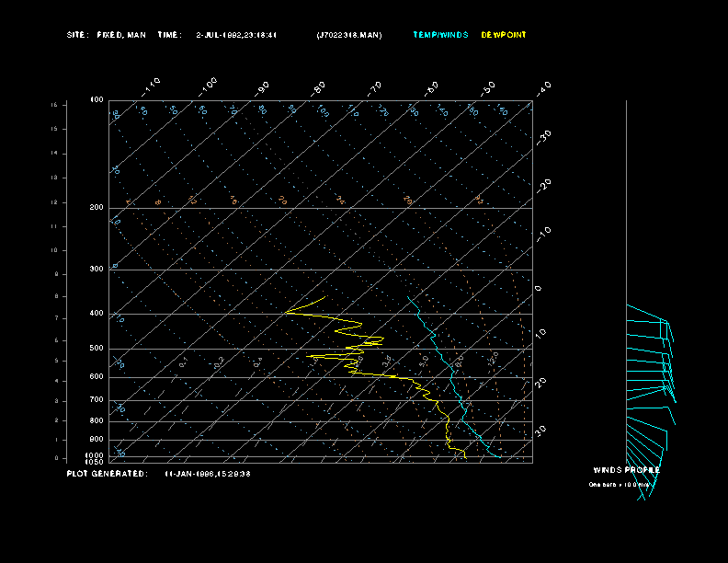Click the '200' pressure level label
The height and width of the screenshot is (563, 728).
97,208
